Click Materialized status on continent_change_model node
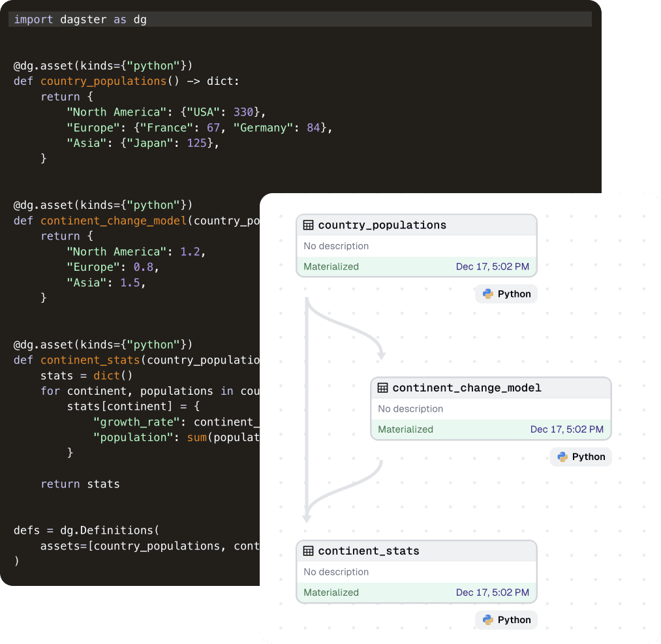The image size is (661, 644). 405,430
